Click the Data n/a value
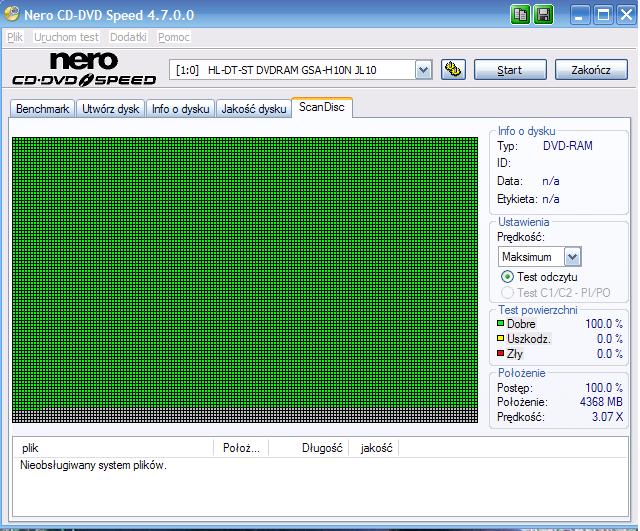This screenshot has width=640, height=531. click(551, 181)
